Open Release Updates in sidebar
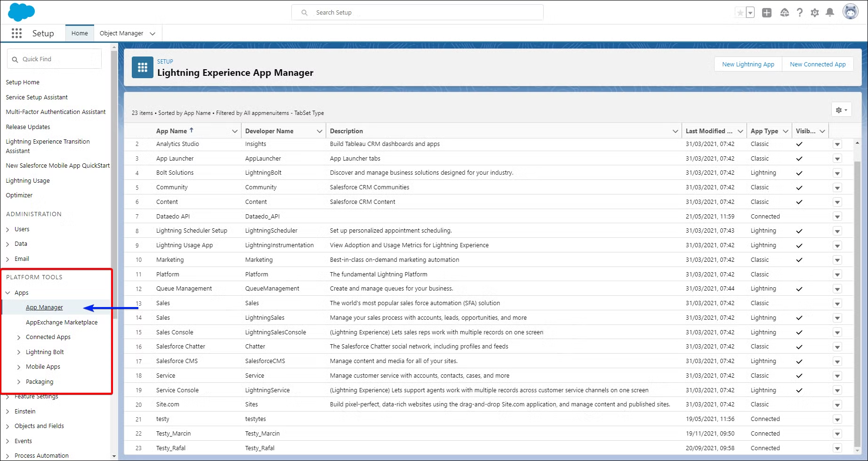Image resolution: width=868 pixels, height=461 pixels. pyautogui.click(x=28, y=127)
